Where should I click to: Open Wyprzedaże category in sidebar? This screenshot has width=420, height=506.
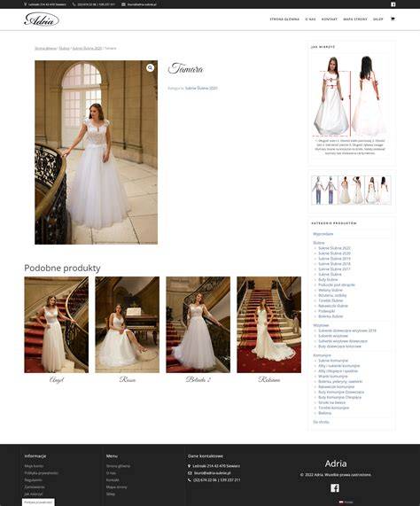323,234
